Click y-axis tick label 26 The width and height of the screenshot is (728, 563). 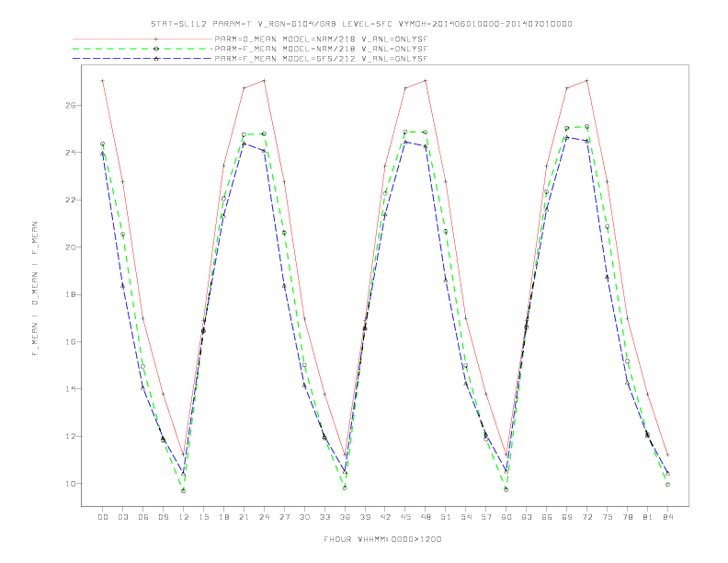[71, 106]
